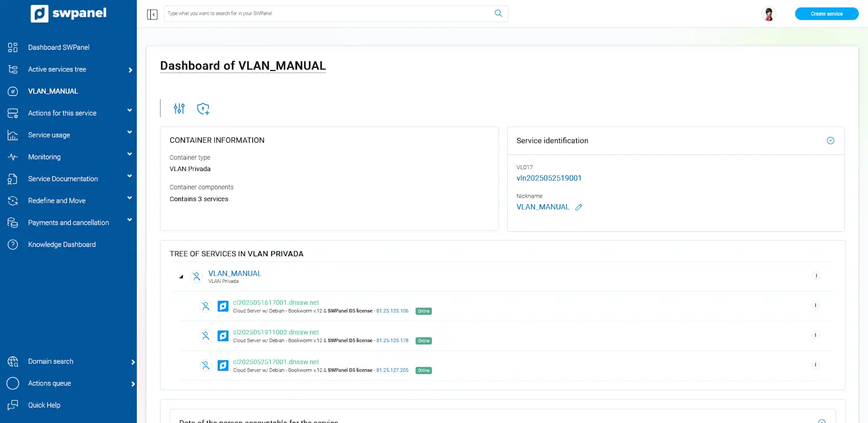Open three-dot menu for VLAN_MANUAL tree root
Screen dimensions: 868x423
815,276
